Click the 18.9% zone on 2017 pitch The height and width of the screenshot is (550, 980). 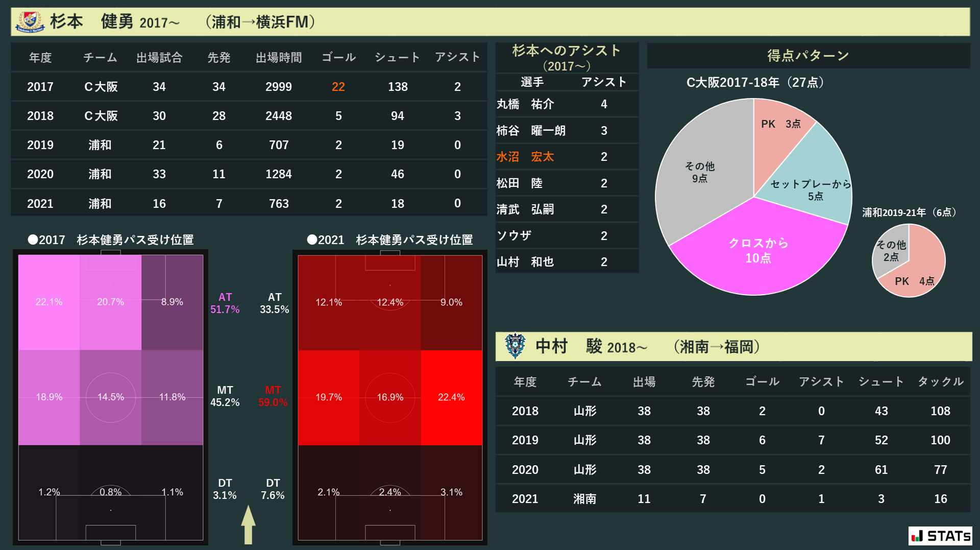(x=49, y=397)
